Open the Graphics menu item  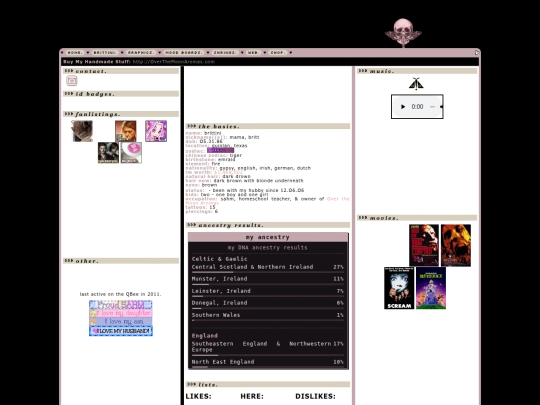pyautogui.click(x=141, y=53)
